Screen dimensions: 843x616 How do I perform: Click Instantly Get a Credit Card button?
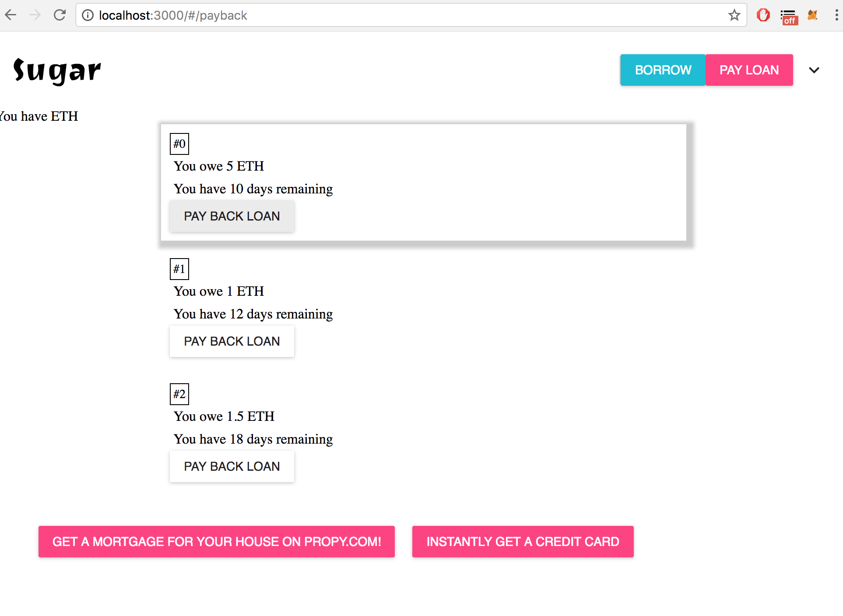523,542
